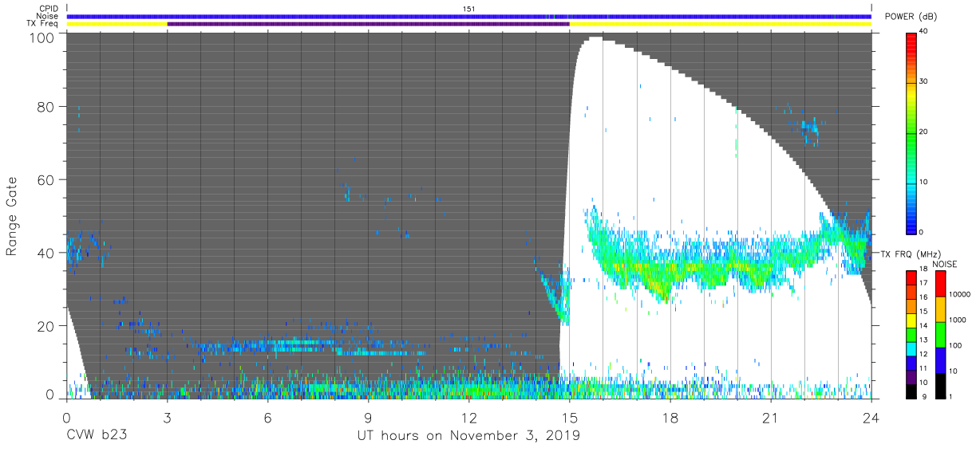Click the Range Gate y-axis title
Screen dimensions: 980x452
click(x=12, y=216)
